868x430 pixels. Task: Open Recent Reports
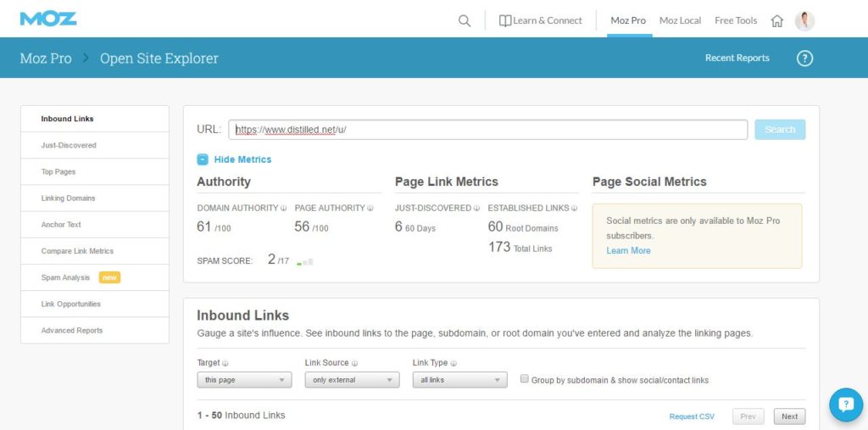[x=737, y=59]
